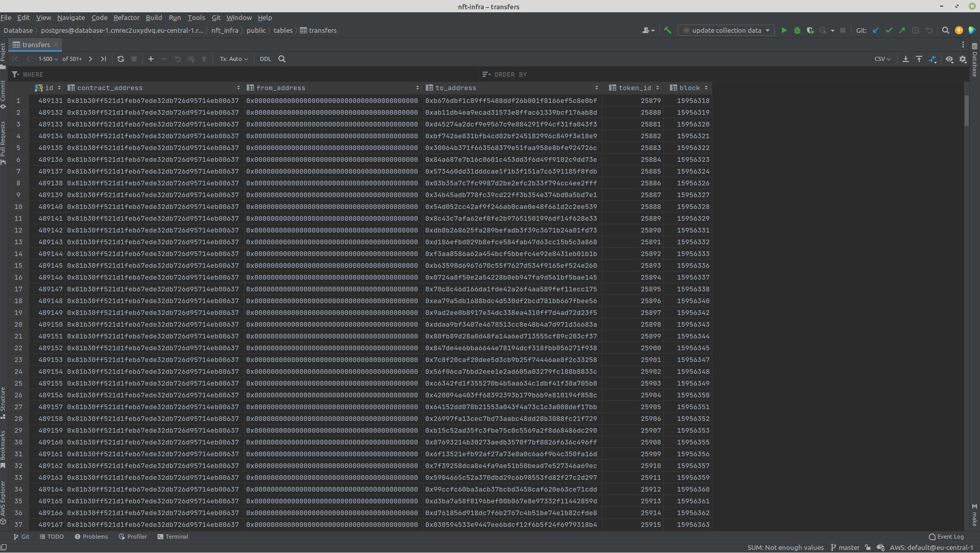Open the CSV data extractor dropdown

[x=882, y=59]
